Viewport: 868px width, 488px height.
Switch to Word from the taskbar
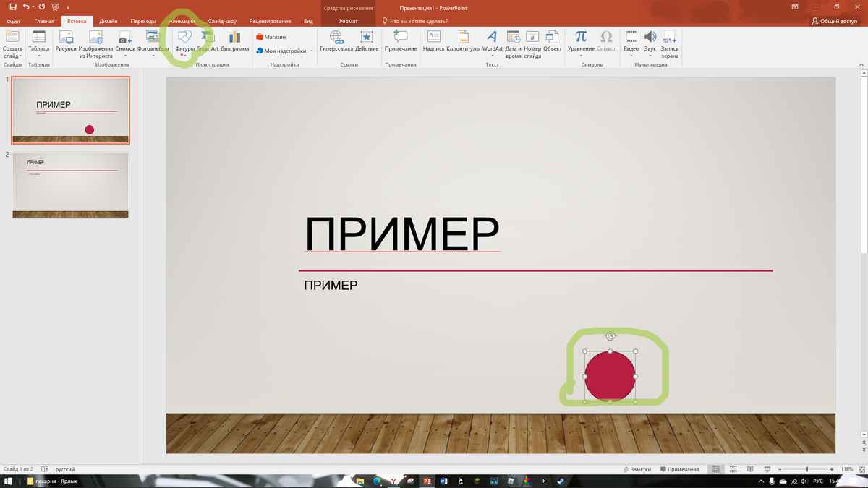point(443,481)
